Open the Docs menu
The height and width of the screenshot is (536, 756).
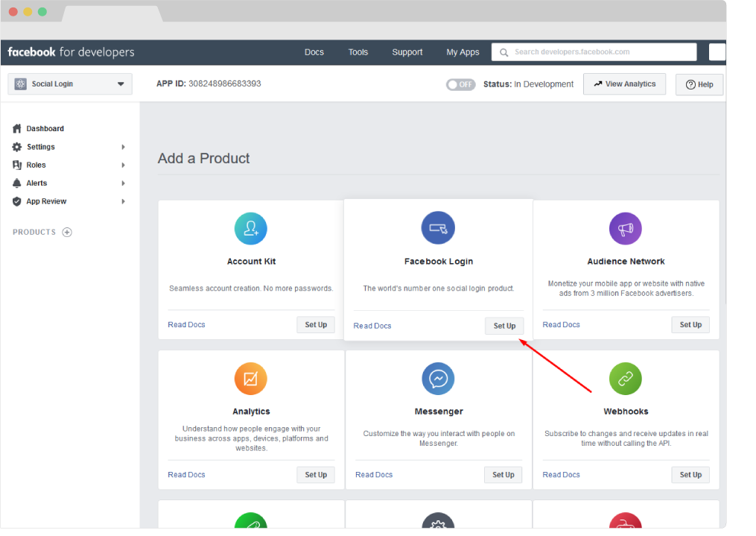tap(314, 52)
